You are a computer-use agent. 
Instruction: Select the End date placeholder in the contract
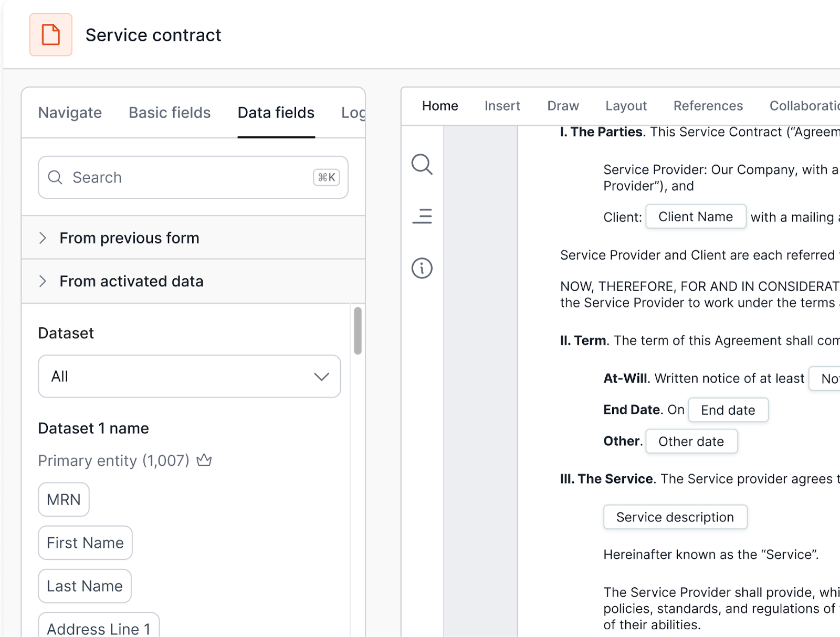(x=728, y=410)
